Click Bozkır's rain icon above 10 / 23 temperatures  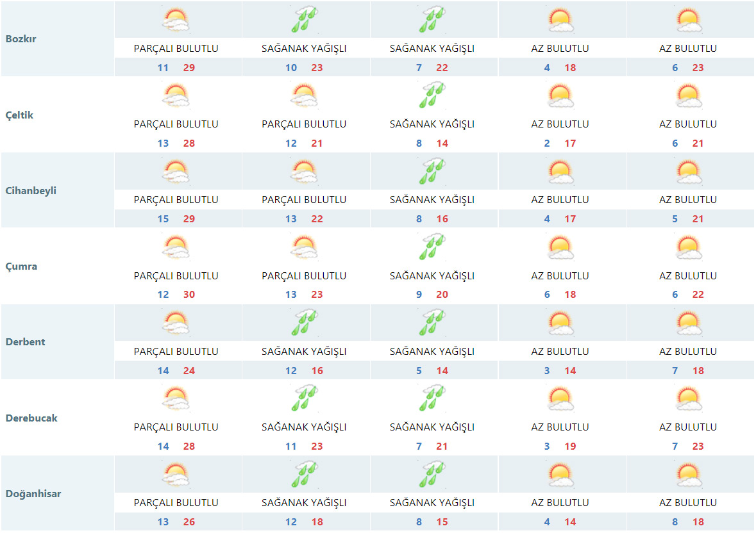click(304, 20)
